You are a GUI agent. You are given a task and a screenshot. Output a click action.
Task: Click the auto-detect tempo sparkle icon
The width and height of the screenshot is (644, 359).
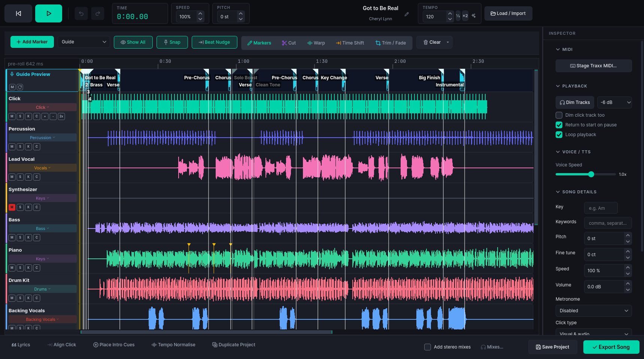pyautogui.click(x=474, y=16)
